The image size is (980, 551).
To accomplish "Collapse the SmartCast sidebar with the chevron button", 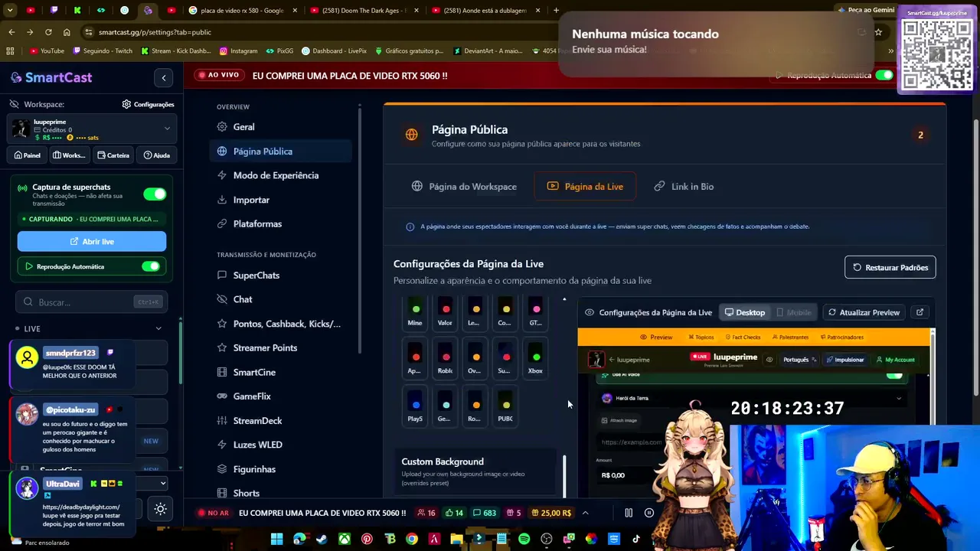I will (x=164, y=77).
